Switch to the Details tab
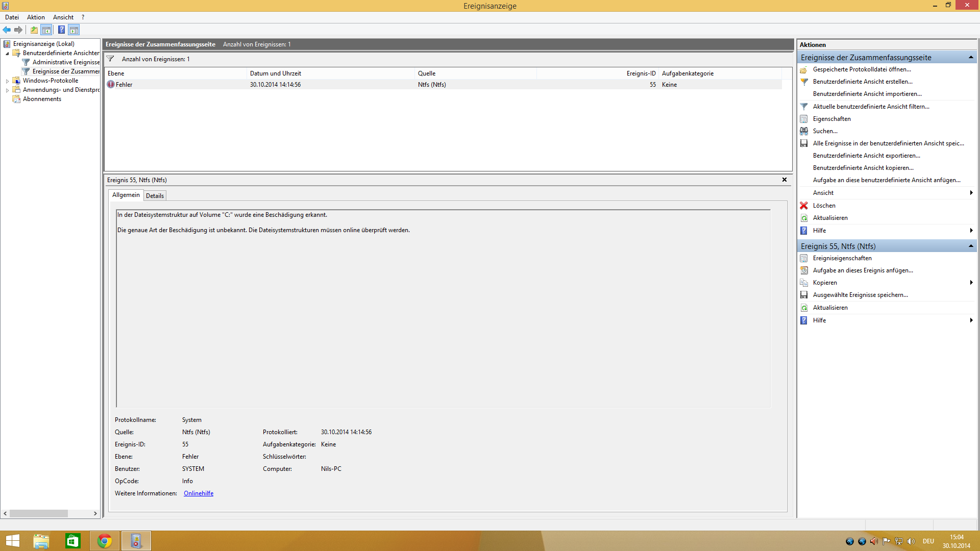Screen dimensions: 980x551 (x=155, y=196)
